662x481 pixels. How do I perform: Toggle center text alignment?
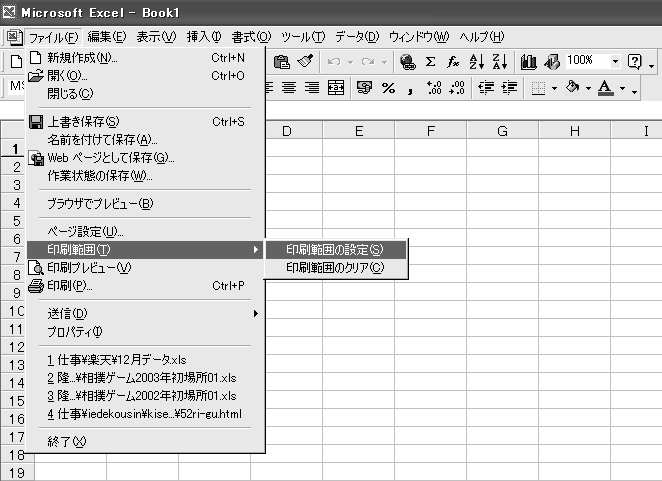point(290,88)
